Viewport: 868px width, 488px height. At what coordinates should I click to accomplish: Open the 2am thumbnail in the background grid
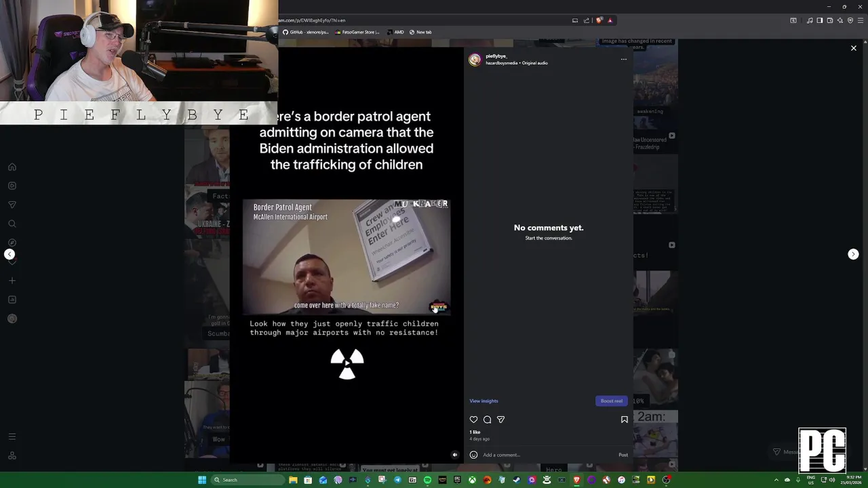[656, 434]
